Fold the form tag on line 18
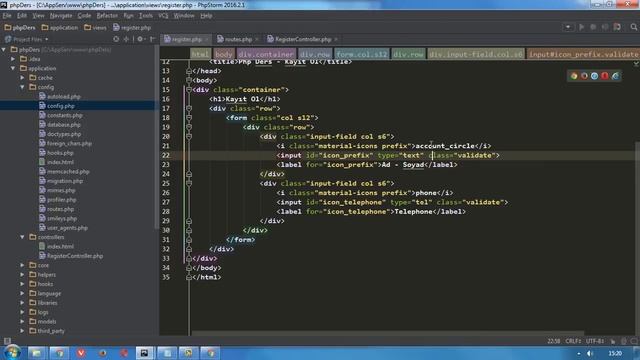The height and width of the screenshot is (360, 640). pyautogui.click(x=189, y=118)
